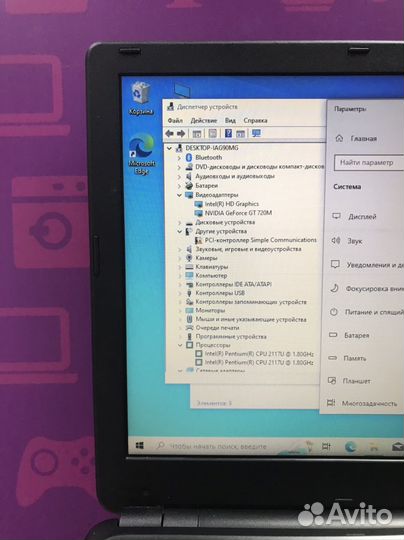The height and width of the screenshot is (540, 404).
Task: Open the Mail taskbar icon
Action: click(x=398, y=447)
